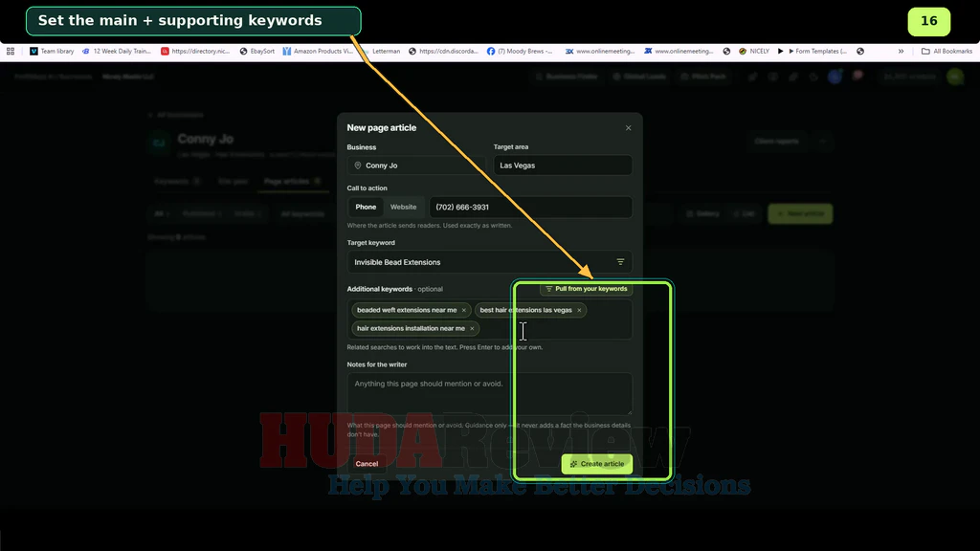Switch call to action to Website
This screenshot has height=551, width=980.
point(403,208)
